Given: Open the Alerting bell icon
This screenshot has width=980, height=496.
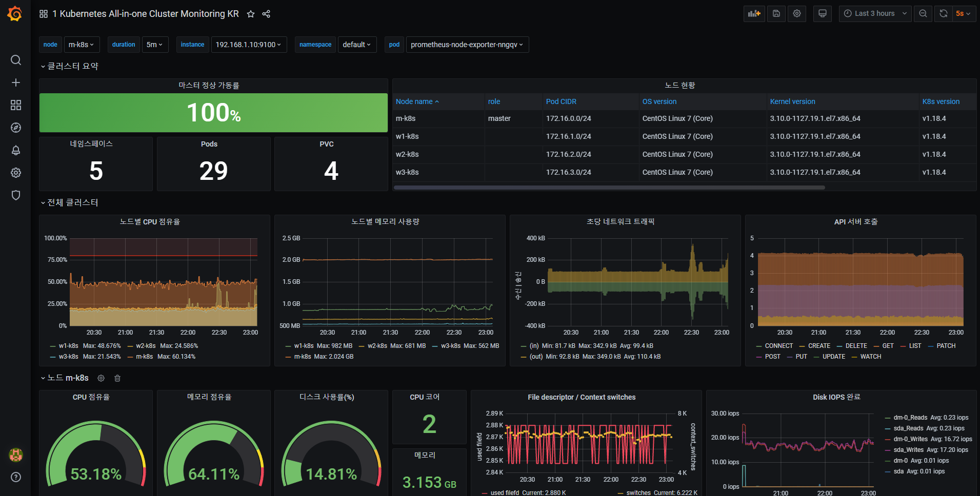Looking at the screenshot, I should click(x=16, y=150).
